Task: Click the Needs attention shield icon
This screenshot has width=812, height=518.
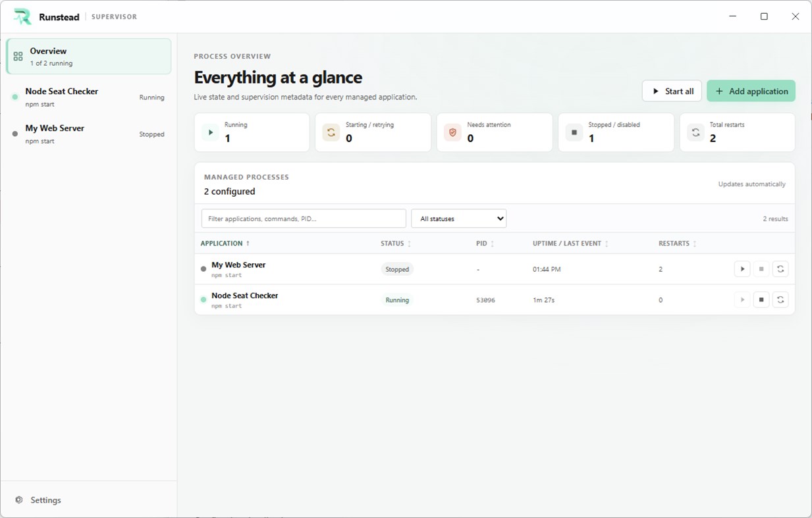Action: click(x=452, y=132)
